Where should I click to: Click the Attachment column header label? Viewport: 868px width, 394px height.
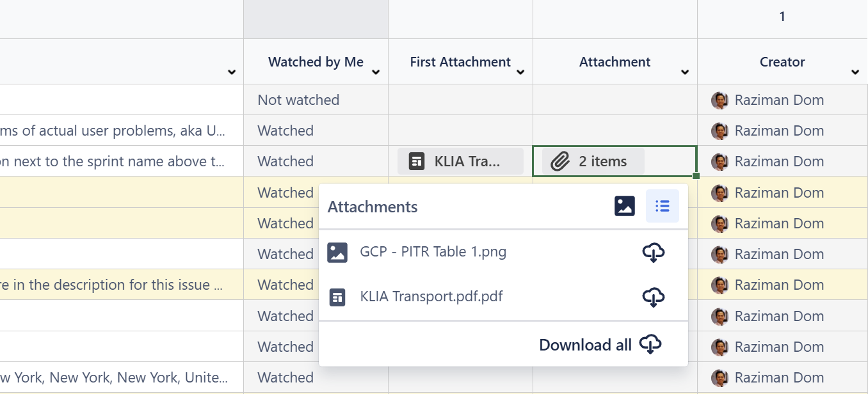point(615,62)
